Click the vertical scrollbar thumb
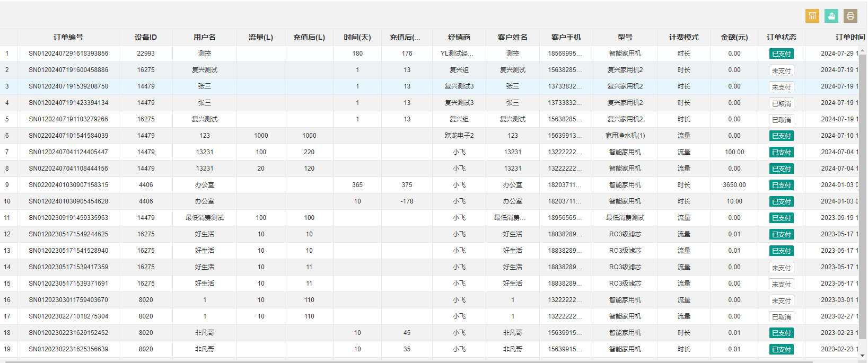This screenshot has height=363, width=868. (x=863, y=196)
